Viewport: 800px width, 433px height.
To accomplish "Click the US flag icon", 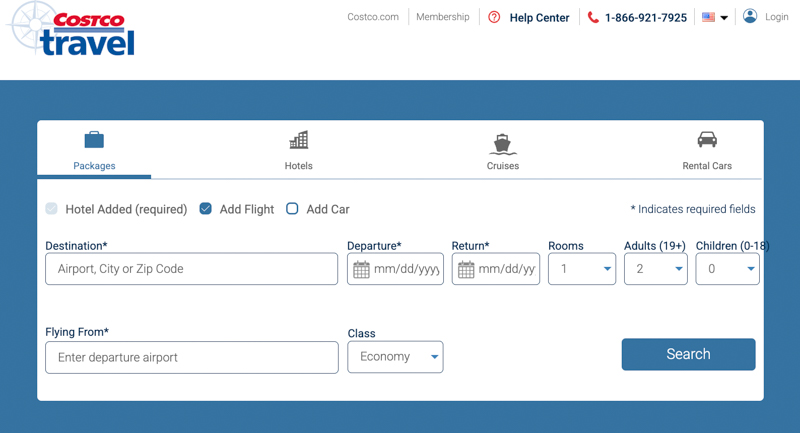I will coord(708,17).
